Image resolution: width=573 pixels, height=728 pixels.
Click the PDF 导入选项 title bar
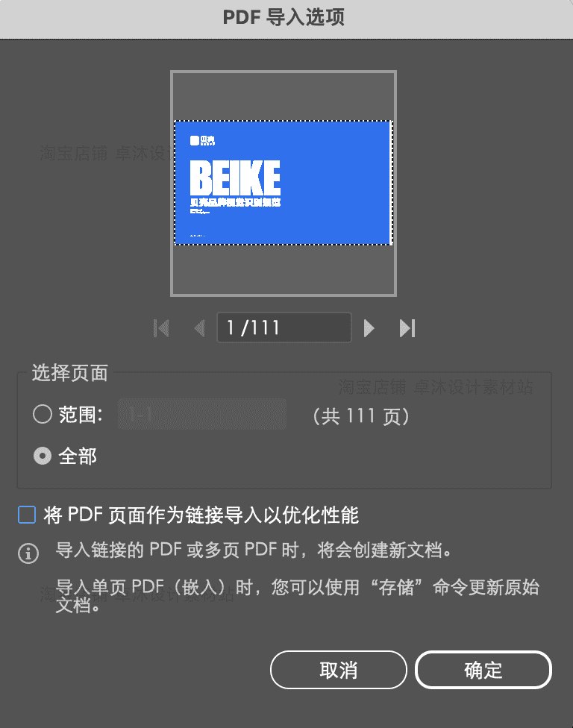click(286, 19)
